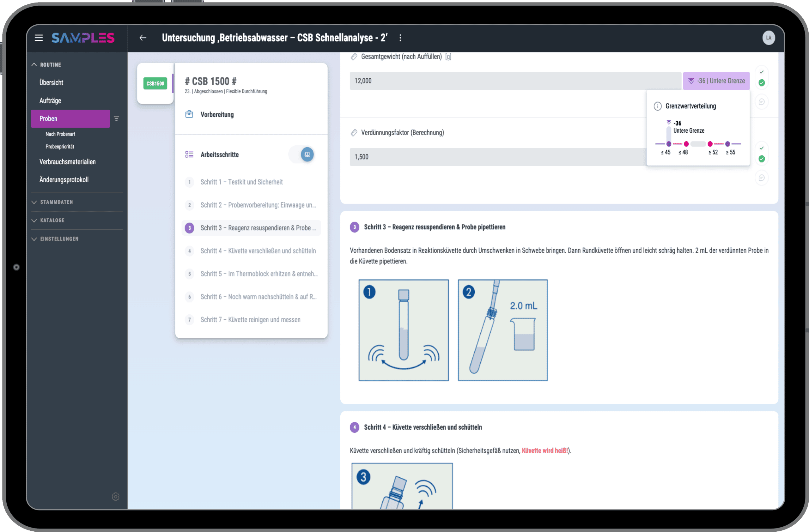The height and width of the screenshot is (532, 809).
Task: Jump to Schritt 5 – Im Thermoblock erhitzen
Action: (251, 274)
